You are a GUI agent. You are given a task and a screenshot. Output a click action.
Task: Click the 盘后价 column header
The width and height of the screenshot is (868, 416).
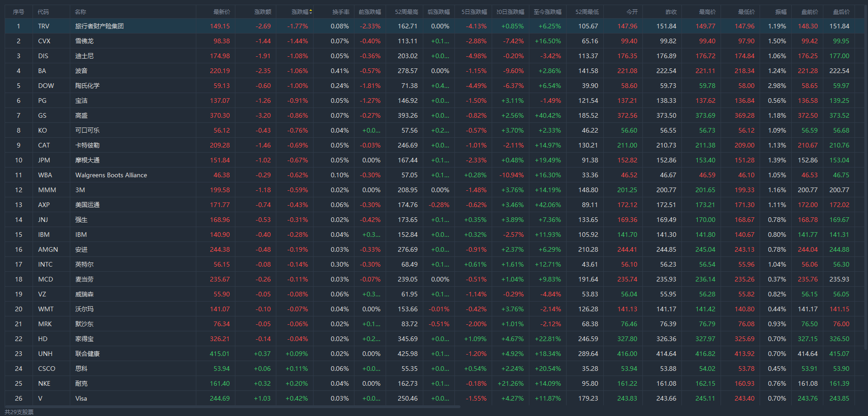[841, 12]
